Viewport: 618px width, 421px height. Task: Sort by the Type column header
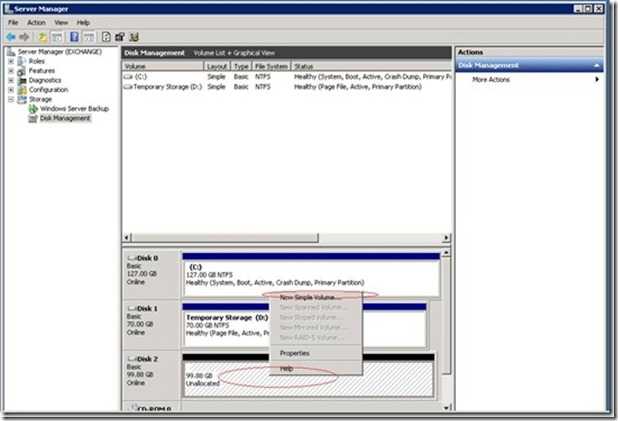[241, 66]
